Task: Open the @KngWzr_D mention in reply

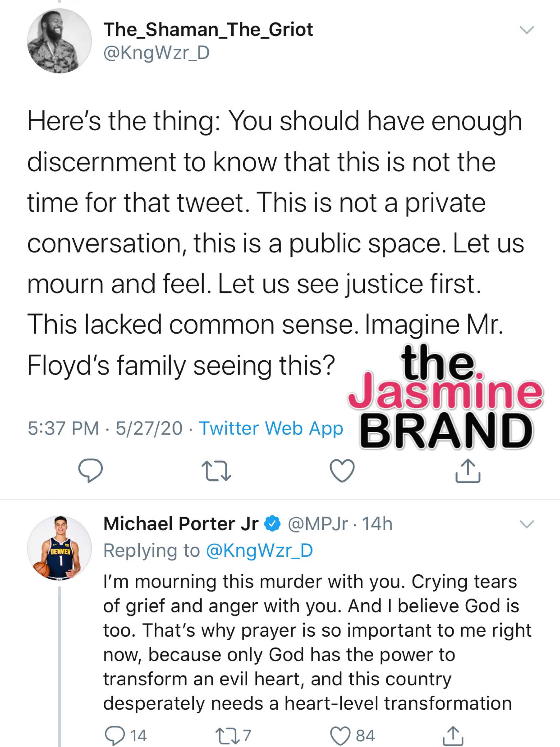Action: (x=259, y=550)
